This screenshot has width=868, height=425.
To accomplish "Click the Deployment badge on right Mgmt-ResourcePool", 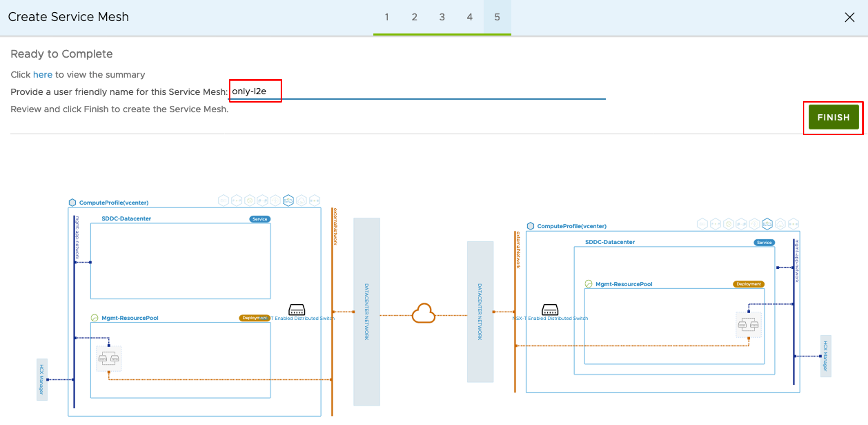I will [x=749, y=284].
